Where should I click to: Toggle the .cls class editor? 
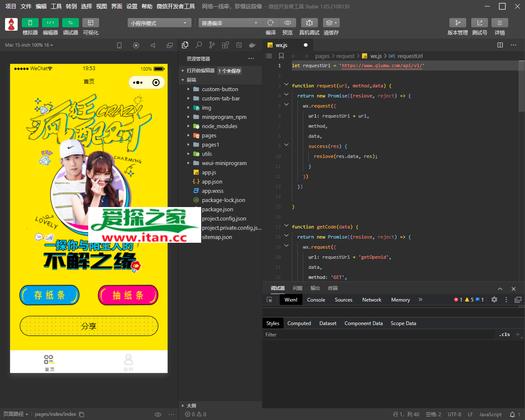tap(504, 335)
